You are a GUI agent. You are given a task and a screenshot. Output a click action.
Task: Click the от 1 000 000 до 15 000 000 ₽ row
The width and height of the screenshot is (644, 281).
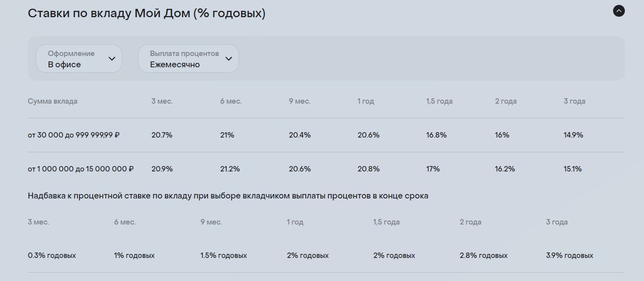coord(326,169)
